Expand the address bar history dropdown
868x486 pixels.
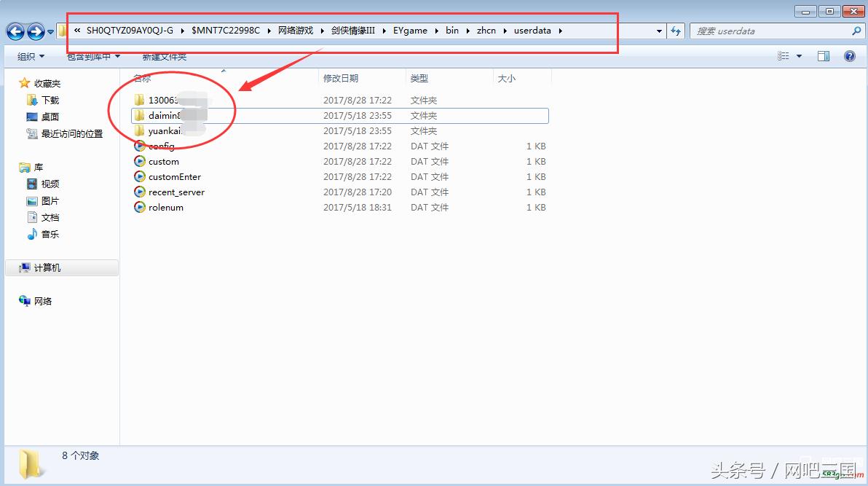pyautogui.click(x=659, y=31)
